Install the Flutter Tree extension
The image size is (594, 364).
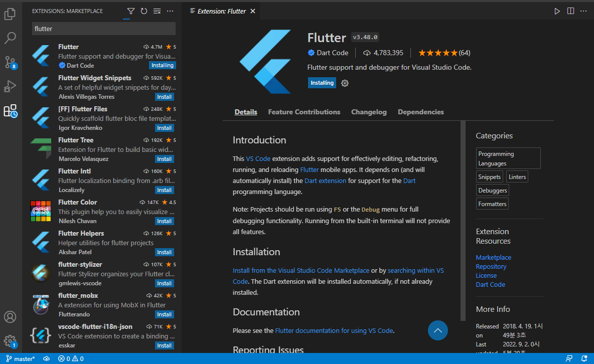[165, 159]
